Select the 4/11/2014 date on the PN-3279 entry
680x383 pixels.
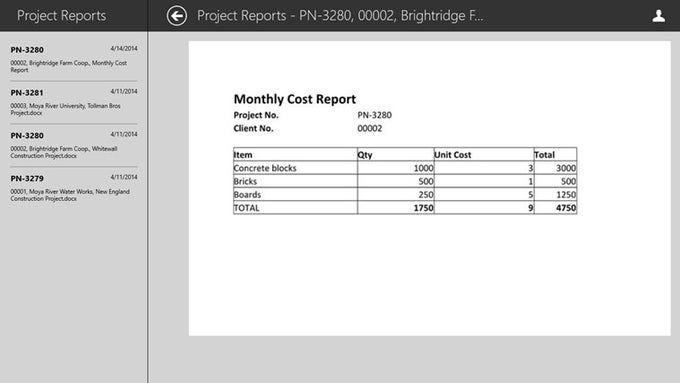[x=124, y=177]
